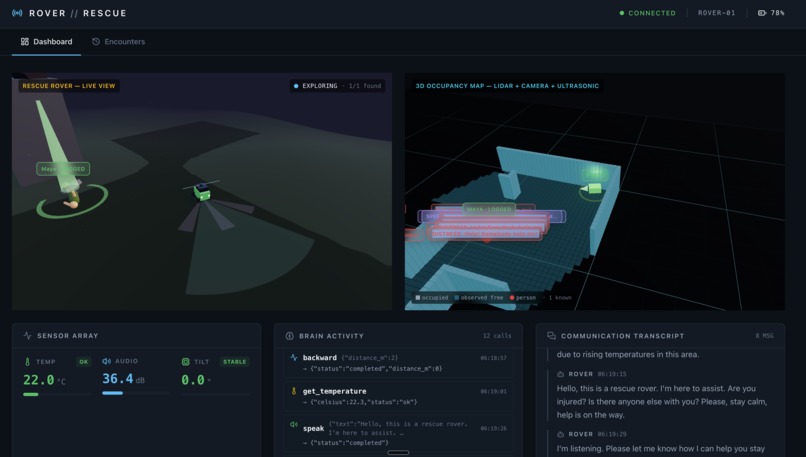The width and height of the screenshot is (806, 457).
Task: Click the AUDIO speaker icon
Action: coord(106,361)
